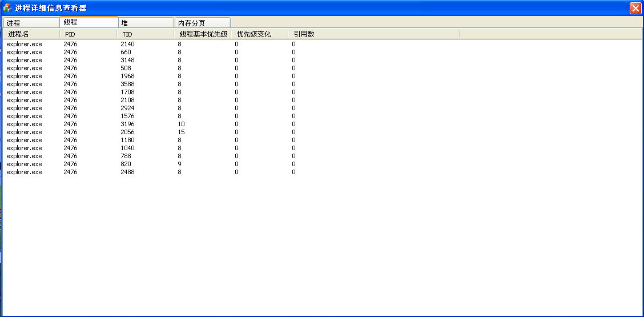The image size is (644, 317).
Task: Sort by the TID column header
Action: 146,34
